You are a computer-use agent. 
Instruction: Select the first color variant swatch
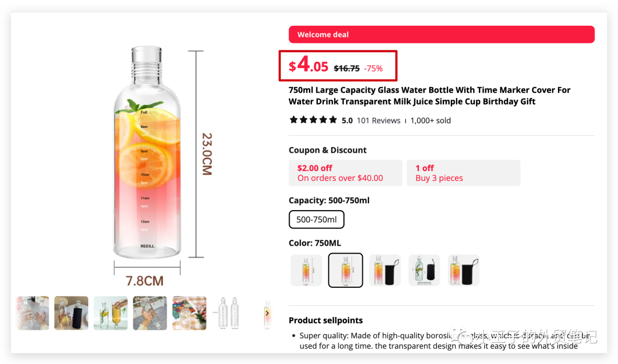pos(306,270)
